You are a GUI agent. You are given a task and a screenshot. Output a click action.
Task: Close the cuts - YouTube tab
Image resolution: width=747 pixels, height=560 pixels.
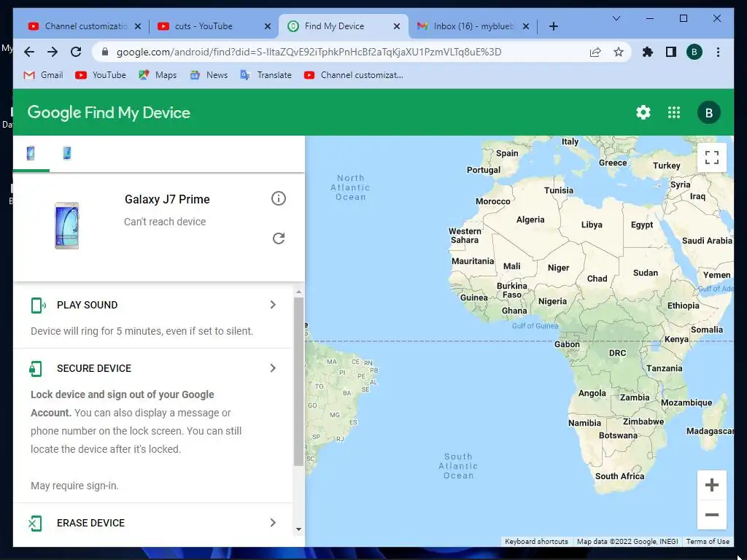[x=268, y=26]
